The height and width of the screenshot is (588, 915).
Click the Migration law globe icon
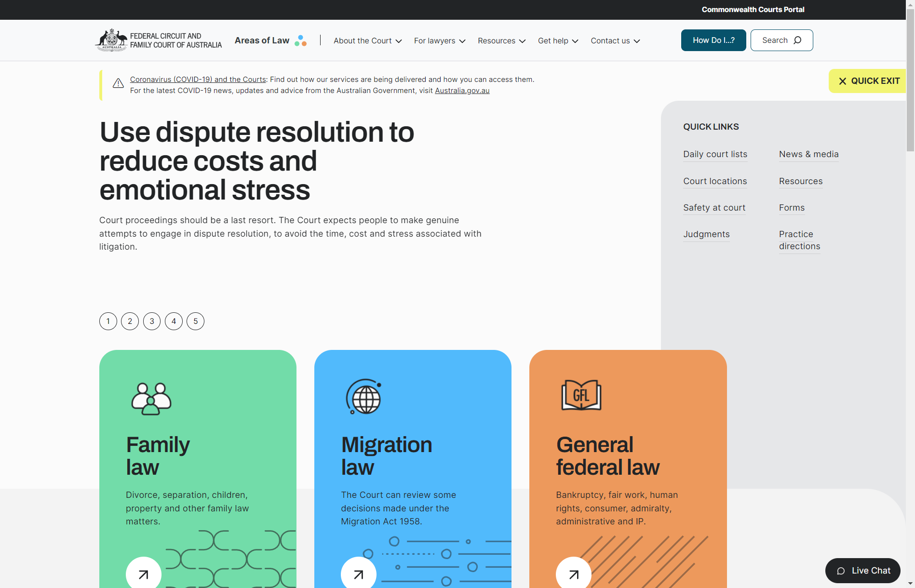(364, 397)
